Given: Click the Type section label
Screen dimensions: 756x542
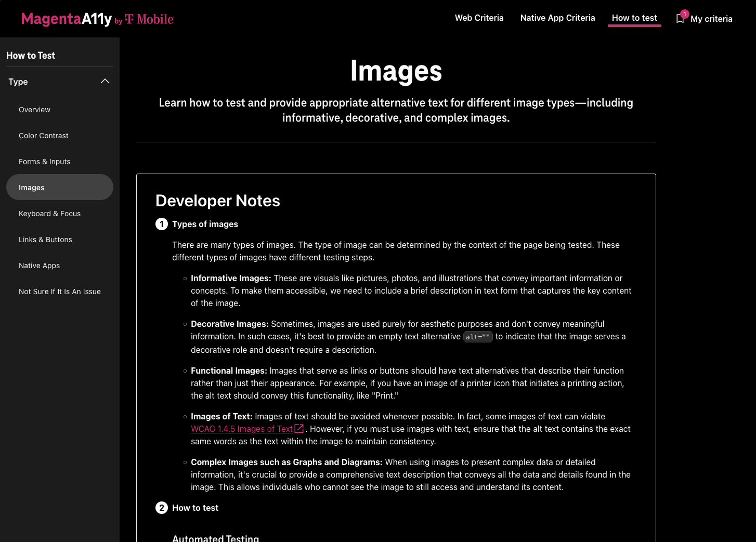Looking at the screenshot, I should [18, 82].
